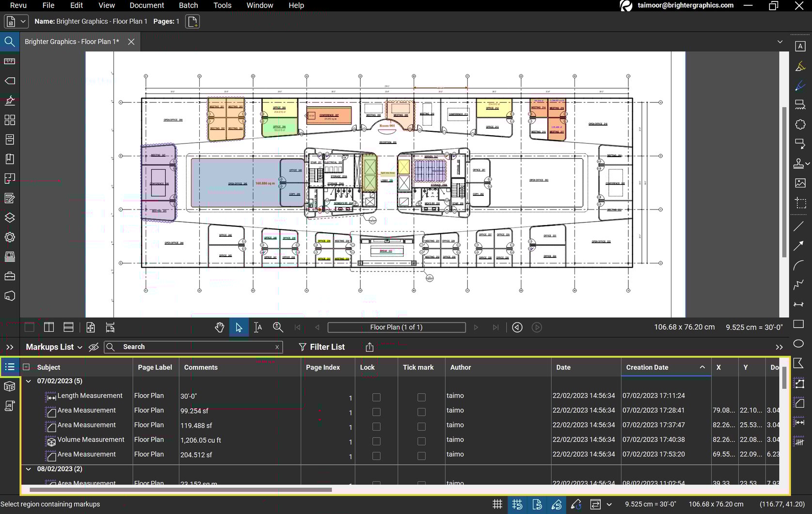This screenshot has width=812, height=514.
Task: Select the Brighter Graphics - Floor Plan 1 tab
Action: pyautogui.click(x=71, y=42)
